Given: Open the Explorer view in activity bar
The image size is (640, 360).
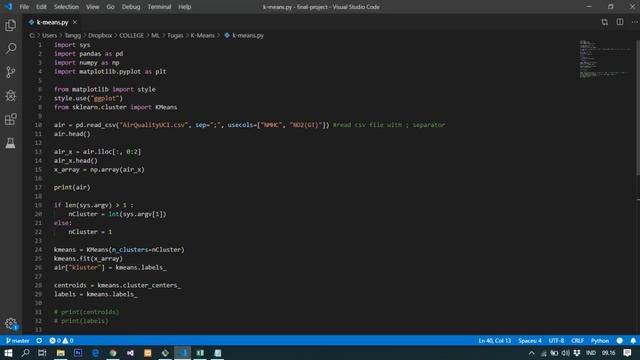Looking at the screenshot, I should click(11, 25).
